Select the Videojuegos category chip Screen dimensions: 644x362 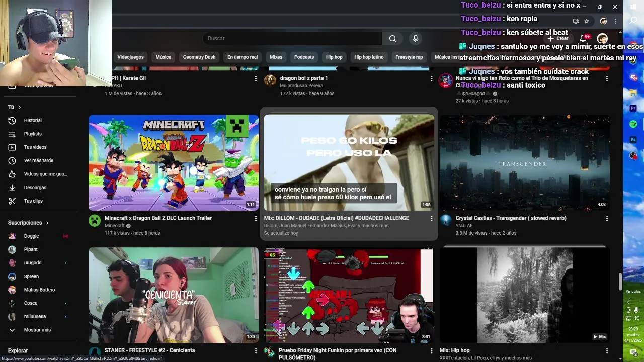130,57
